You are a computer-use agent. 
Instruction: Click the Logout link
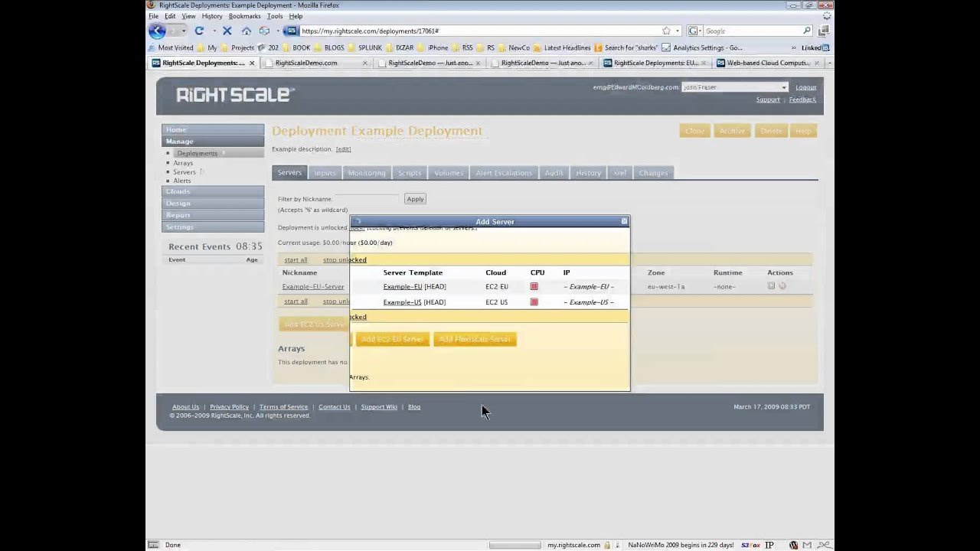click(805, 87)
